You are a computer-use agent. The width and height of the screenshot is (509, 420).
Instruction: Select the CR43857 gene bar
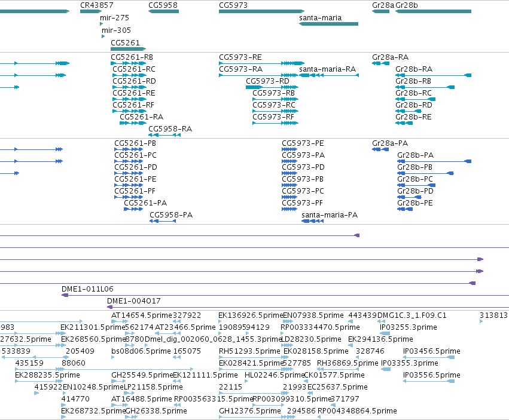(x=91, y=11)
